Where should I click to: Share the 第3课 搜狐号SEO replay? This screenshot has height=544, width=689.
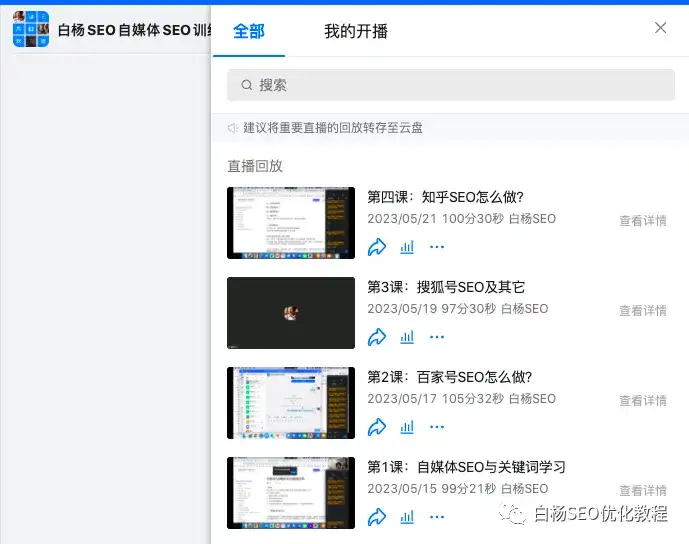pyautogui.click(x=377, y=337)
